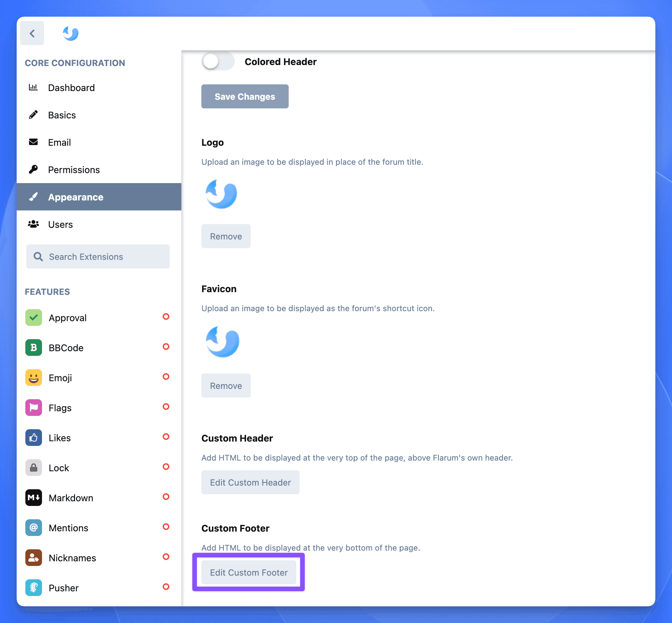This screenshot has height=623, width=672.
Task: Select the Dashboard chart icon
Action: pos(33,87)
